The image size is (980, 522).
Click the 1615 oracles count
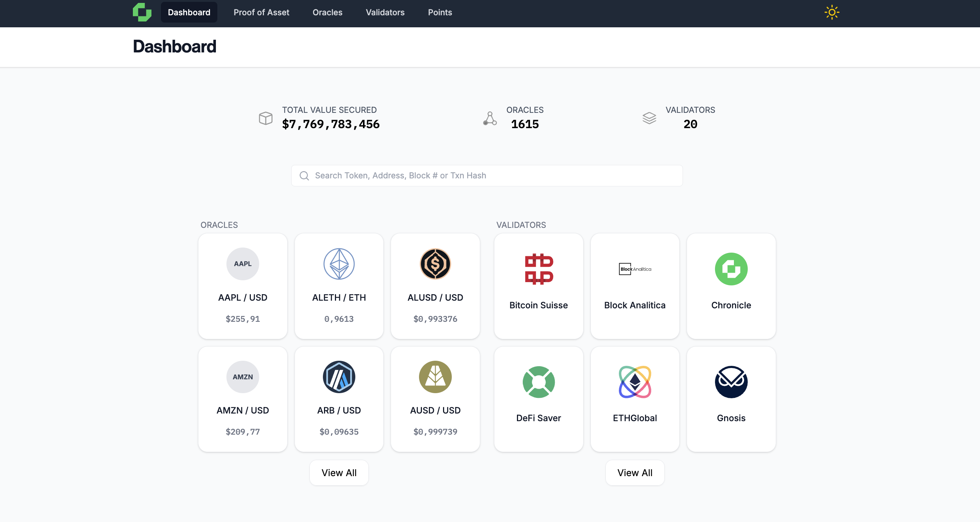coord(525,124)
